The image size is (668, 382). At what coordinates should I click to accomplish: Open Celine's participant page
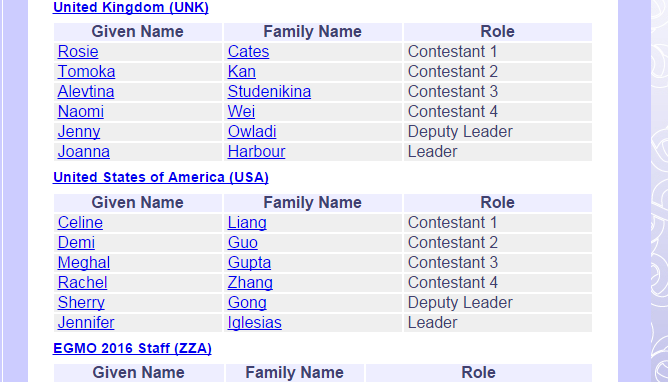80,223
